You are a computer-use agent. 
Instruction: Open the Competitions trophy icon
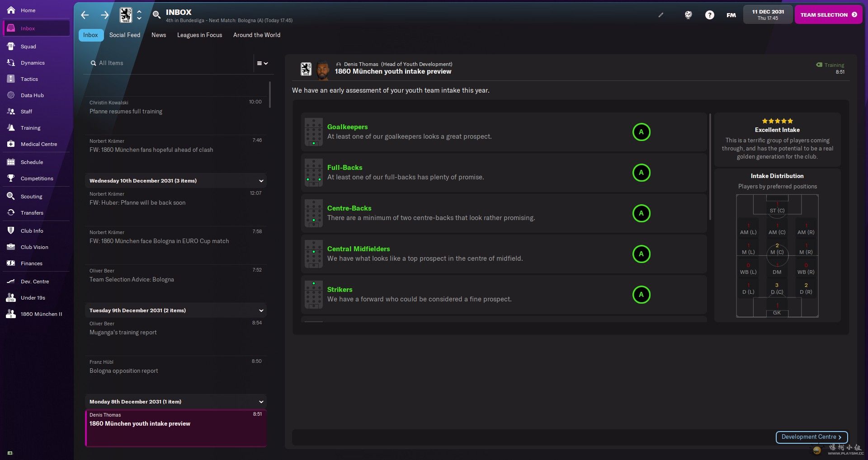(x=11, y=178)
